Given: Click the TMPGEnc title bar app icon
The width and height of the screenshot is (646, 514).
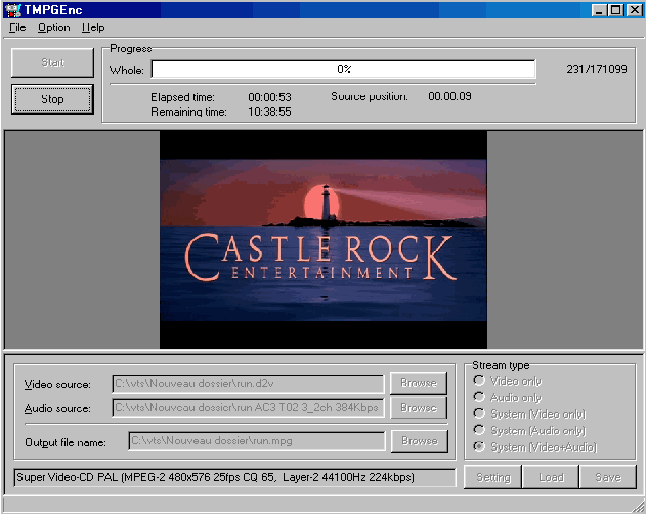Looking at the screenshot, I should (13, 10).
